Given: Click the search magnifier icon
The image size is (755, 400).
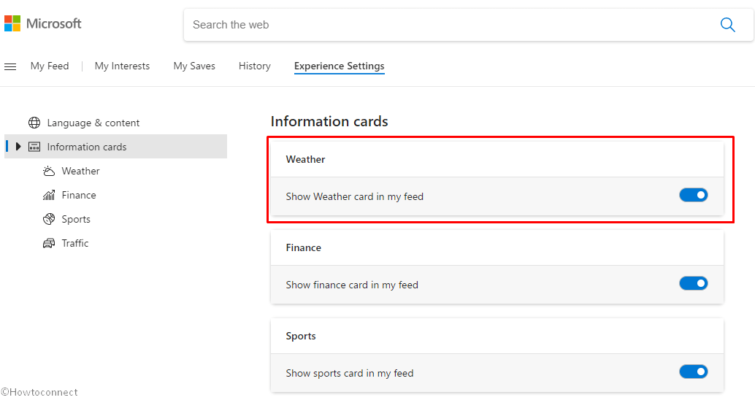Looking at the screenshot, I should (x=728, y=25).
